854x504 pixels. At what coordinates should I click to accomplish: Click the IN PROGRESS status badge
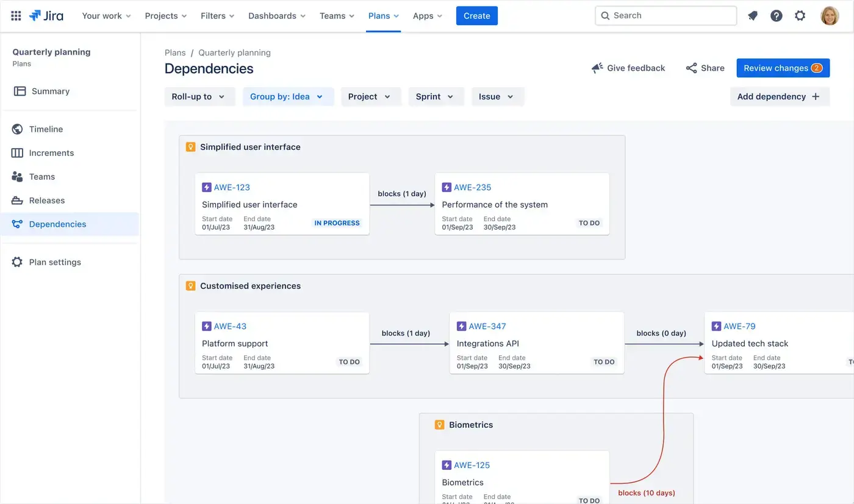coord(337,223)
